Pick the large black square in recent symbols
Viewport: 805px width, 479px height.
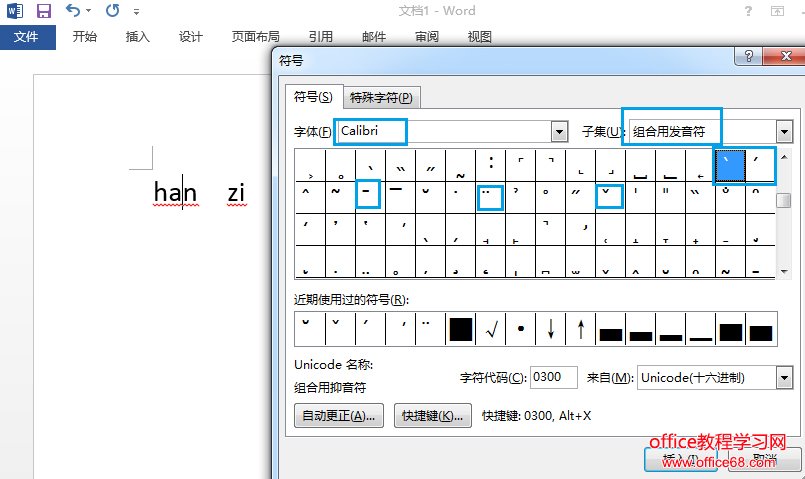click(461, 329)
